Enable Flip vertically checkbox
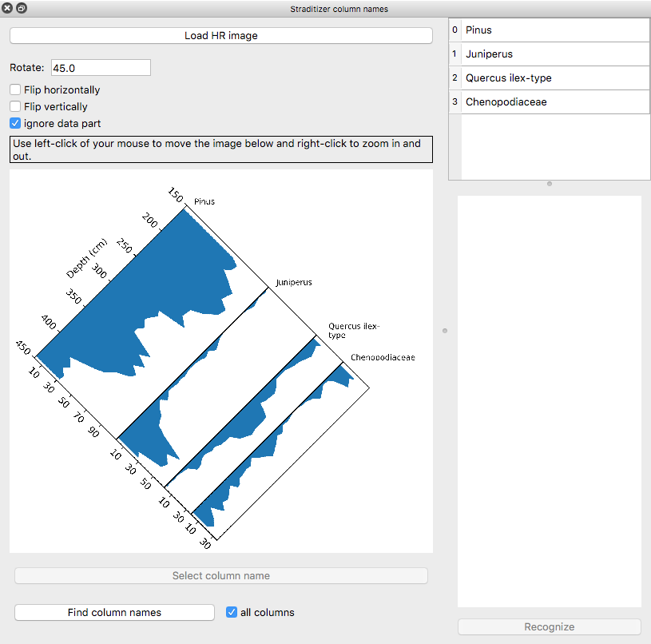Image resolution: width=651 pixels, height=644 pixels. (15, 107)
